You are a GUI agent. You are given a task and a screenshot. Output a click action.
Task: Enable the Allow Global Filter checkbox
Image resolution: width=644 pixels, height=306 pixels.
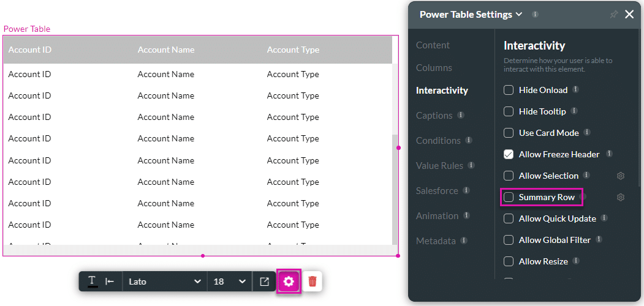(x=509, y=240)
